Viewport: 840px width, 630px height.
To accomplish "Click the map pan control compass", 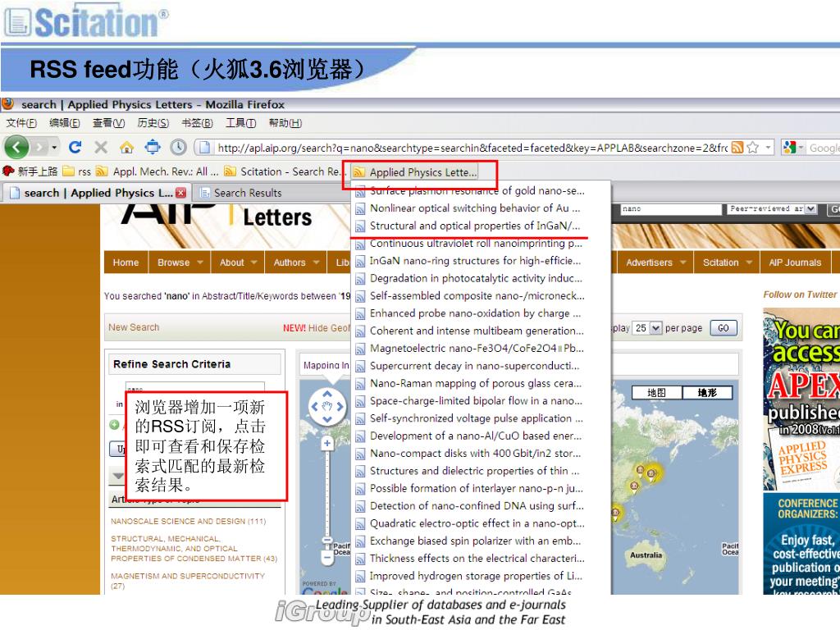I will (327, 407).
